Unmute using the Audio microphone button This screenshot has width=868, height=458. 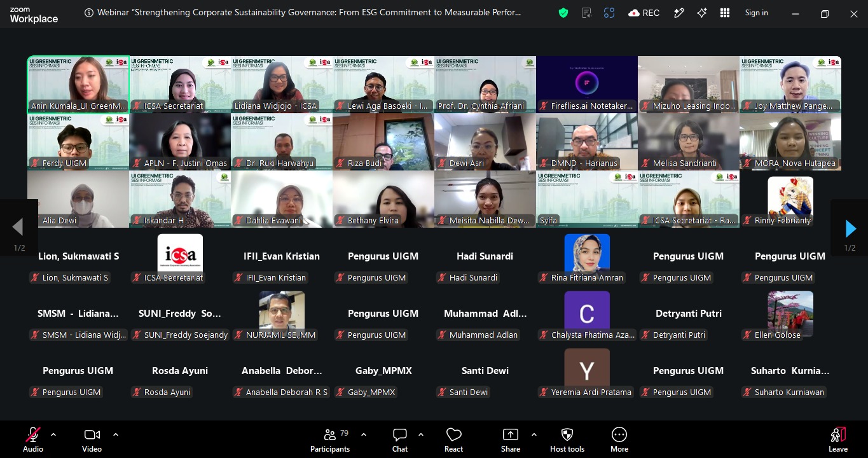32,440
